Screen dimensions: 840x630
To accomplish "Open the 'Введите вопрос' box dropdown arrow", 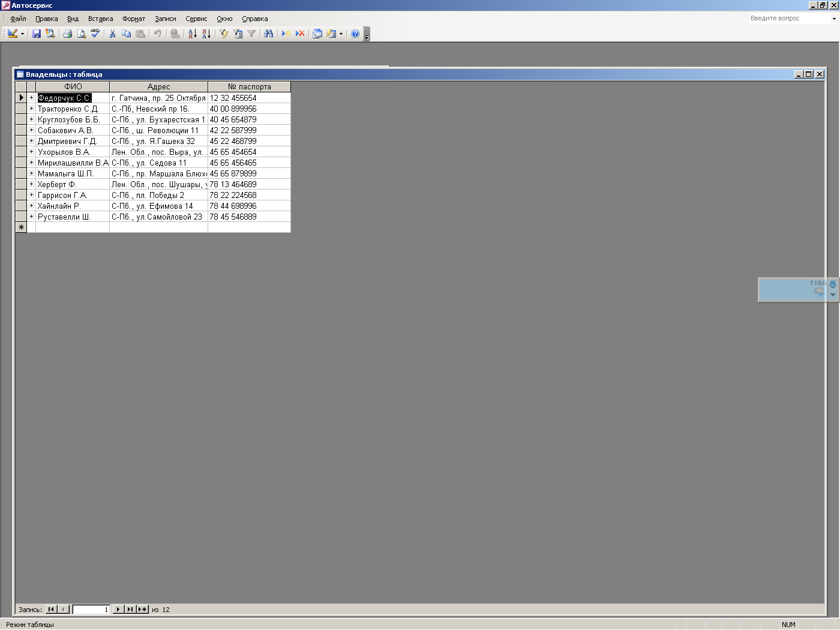I will pos(833,19).
